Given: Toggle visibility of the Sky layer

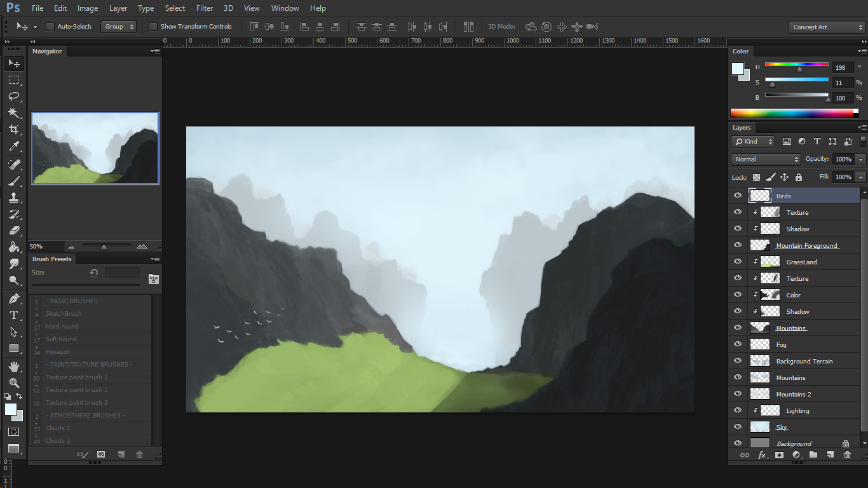Looking at the screenshot, I should tap(738, 427).
